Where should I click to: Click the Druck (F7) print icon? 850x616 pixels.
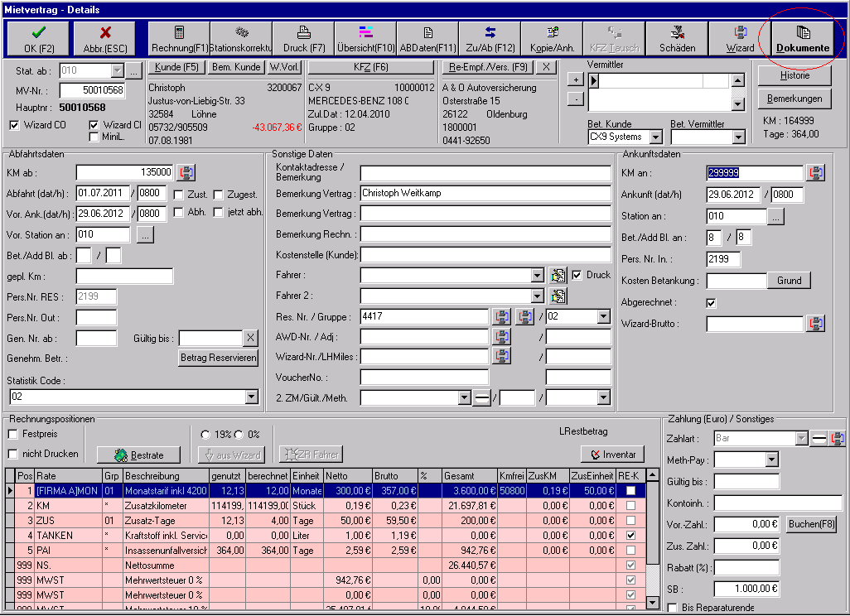point(304,38)
